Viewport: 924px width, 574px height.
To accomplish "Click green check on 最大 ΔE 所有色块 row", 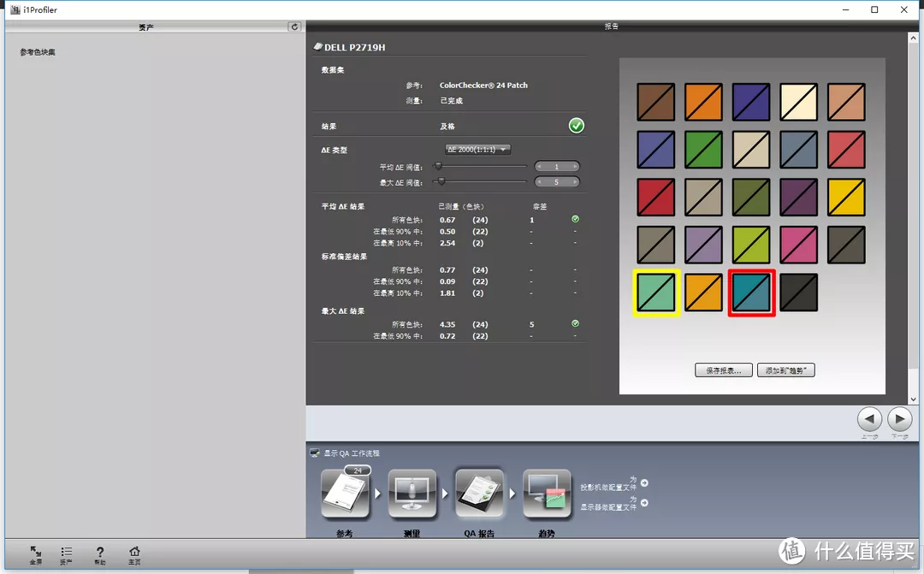I will pos(575,323).
